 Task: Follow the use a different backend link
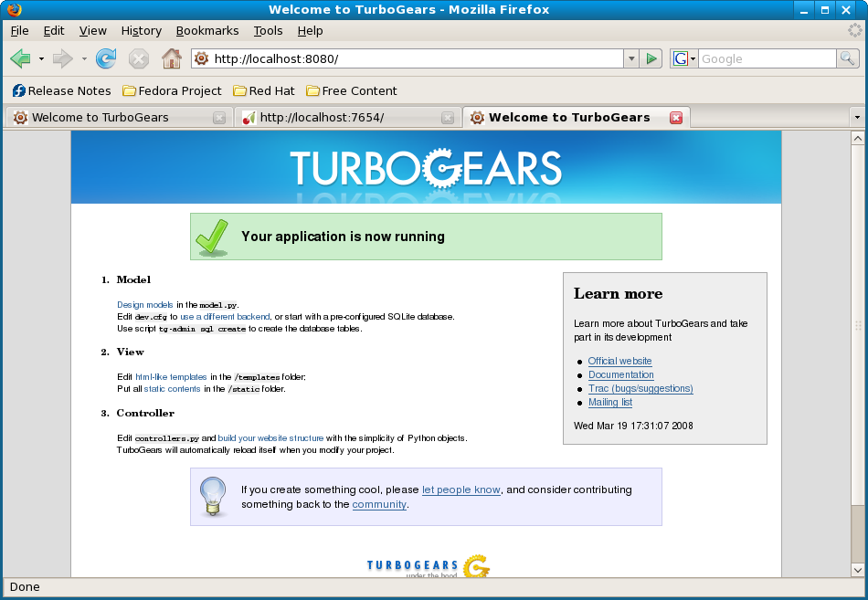(225, 317)
